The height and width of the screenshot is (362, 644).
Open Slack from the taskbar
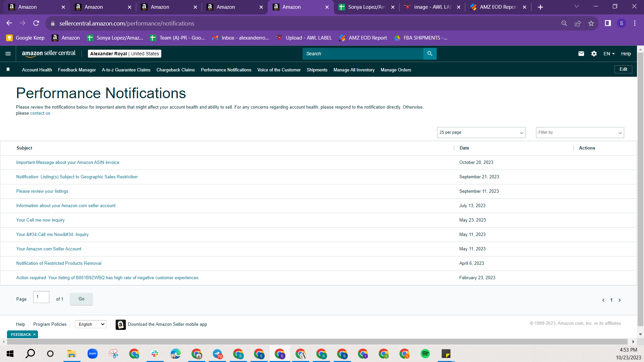(155, 354)
